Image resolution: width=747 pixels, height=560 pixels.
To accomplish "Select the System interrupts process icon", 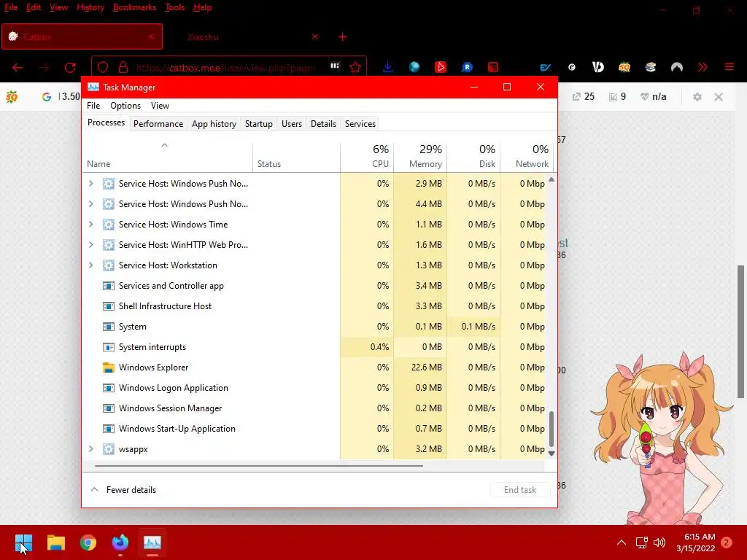I will (x=109, y=347).
